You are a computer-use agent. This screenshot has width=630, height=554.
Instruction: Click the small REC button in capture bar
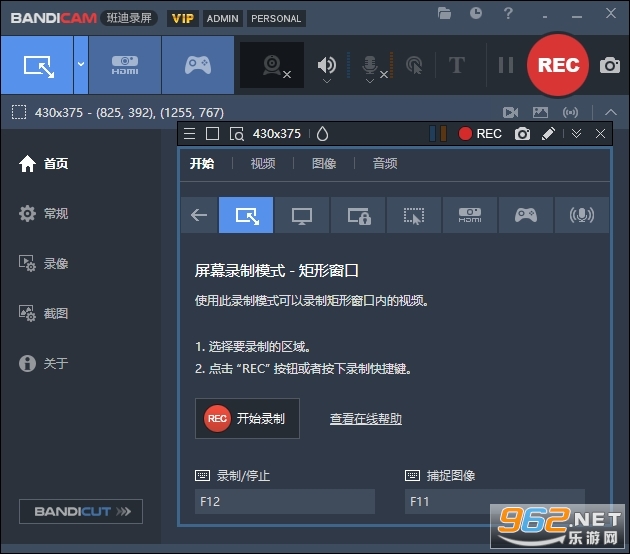480,133
